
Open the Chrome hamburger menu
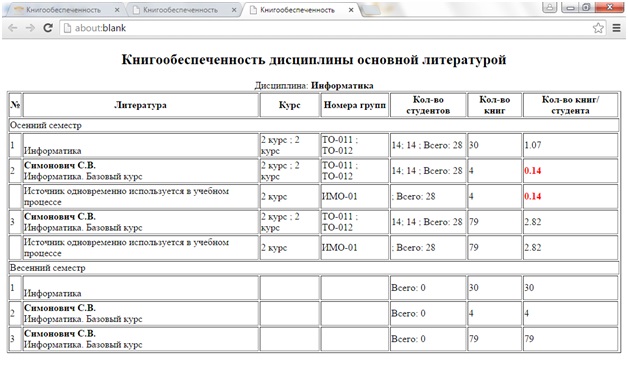coord(616,28)
